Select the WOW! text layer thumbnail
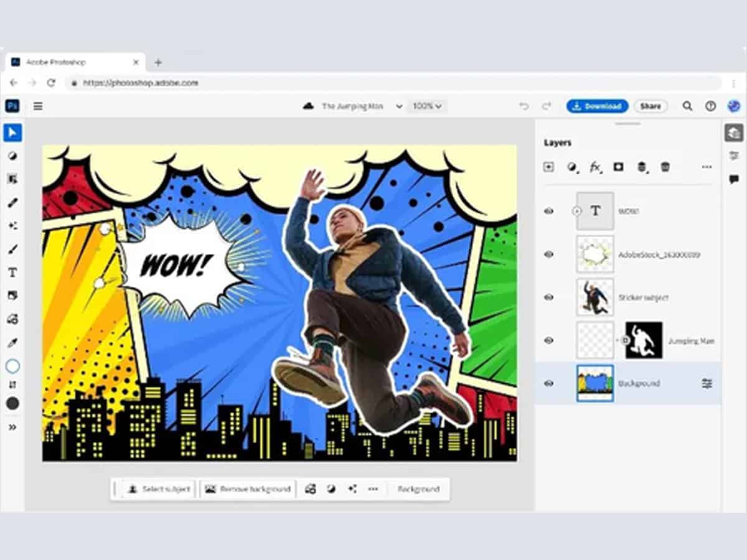This screenshot has height=560, width=747. [x=595, y=211]
